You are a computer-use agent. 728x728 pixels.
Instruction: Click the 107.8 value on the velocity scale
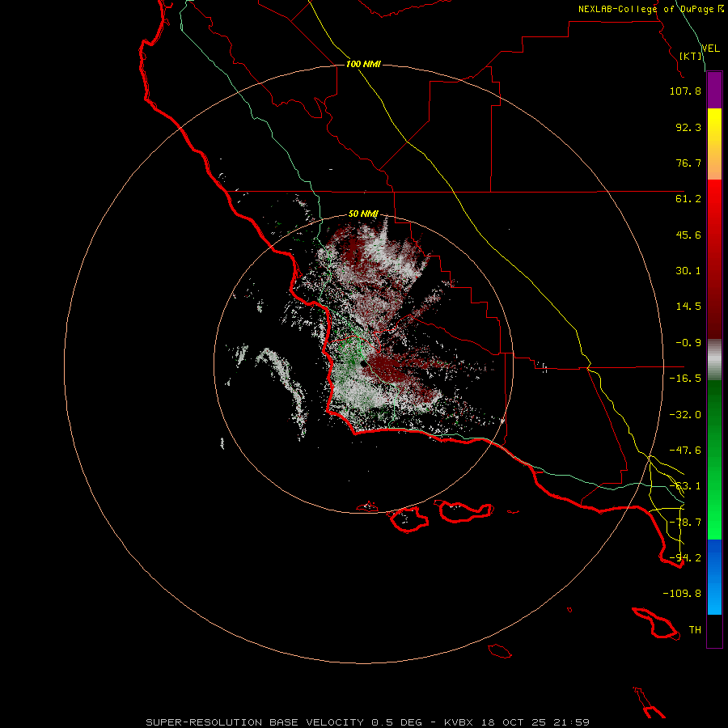[x=685, y=91]
